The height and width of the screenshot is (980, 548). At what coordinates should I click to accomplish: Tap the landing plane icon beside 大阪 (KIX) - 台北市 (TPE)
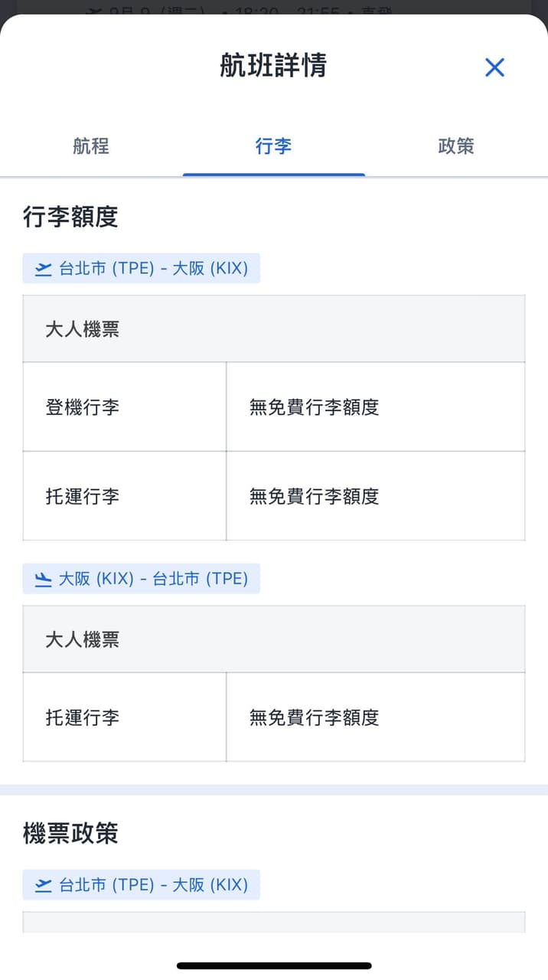pos(44,579)
